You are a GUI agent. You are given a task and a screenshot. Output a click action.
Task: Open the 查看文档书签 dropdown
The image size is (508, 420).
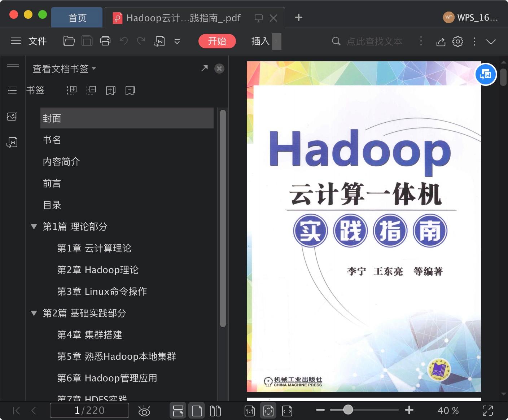pyautogui.click(x=64, y=69)
